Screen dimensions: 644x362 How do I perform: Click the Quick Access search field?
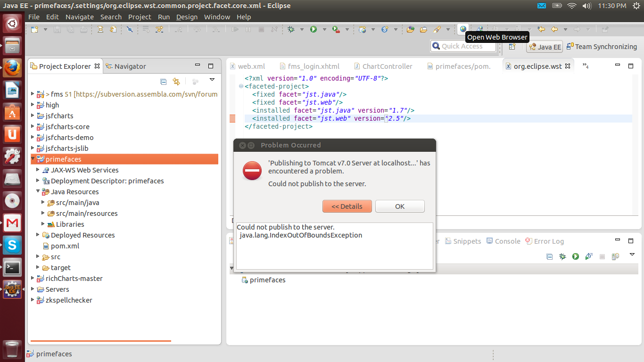(x=463, y=46)
